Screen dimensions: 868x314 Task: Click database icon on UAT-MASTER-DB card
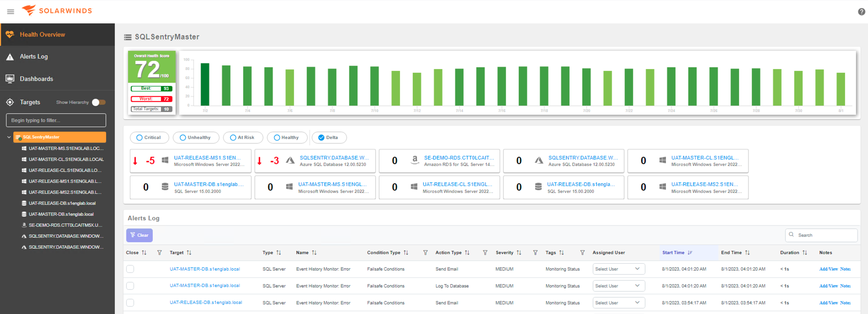click(x=165, y=187)
